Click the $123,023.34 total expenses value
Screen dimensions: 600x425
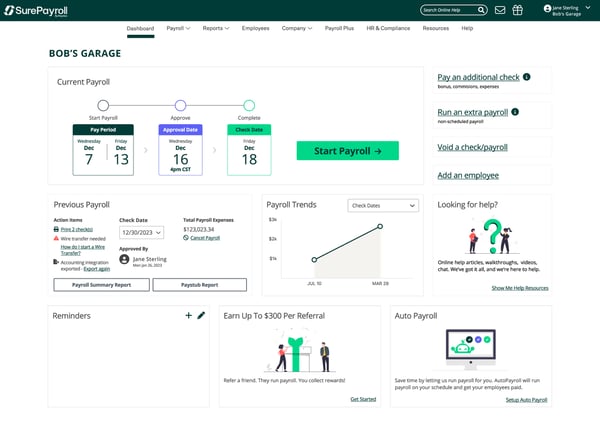tap(199, 230)
